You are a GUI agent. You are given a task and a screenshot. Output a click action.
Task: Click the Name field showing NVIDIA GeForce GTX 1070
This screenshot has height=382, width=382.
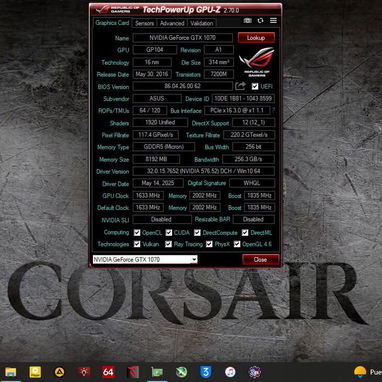pos(182,38)
